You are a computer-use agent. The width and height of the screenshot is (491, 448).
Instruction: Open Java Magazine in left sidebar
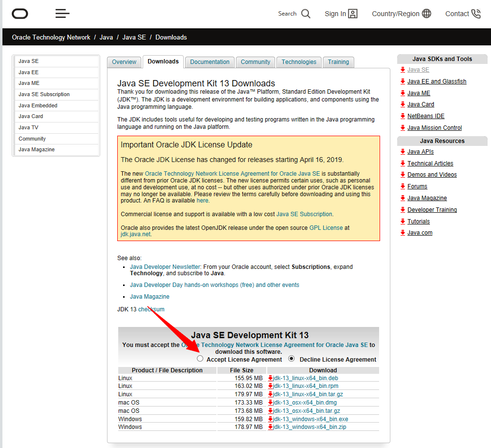click(x=56, y=149)
